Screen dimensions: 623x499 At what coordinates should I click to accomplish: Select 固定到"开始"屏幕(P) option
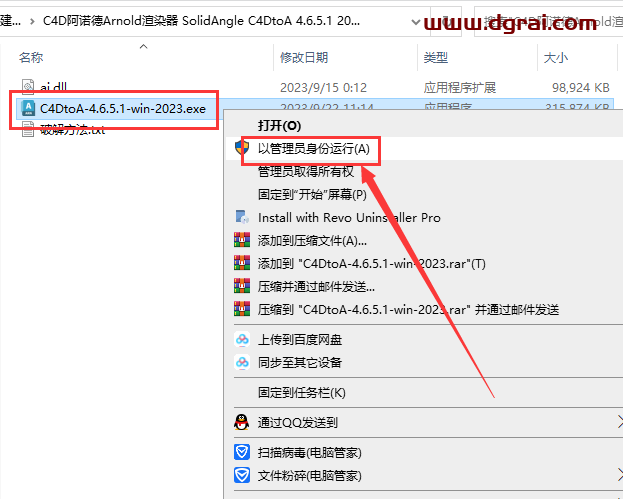pos(312,195)
